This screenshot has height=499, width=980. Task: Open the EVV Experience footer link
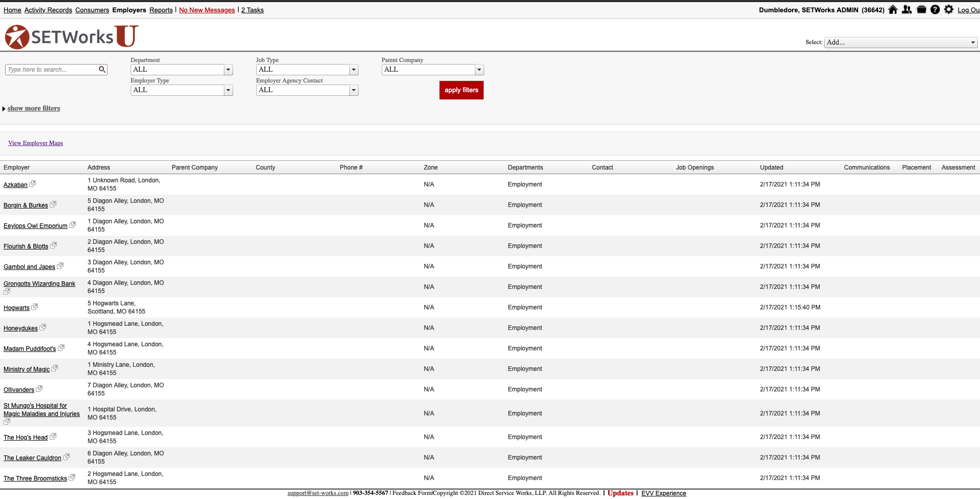click(663, 493)
